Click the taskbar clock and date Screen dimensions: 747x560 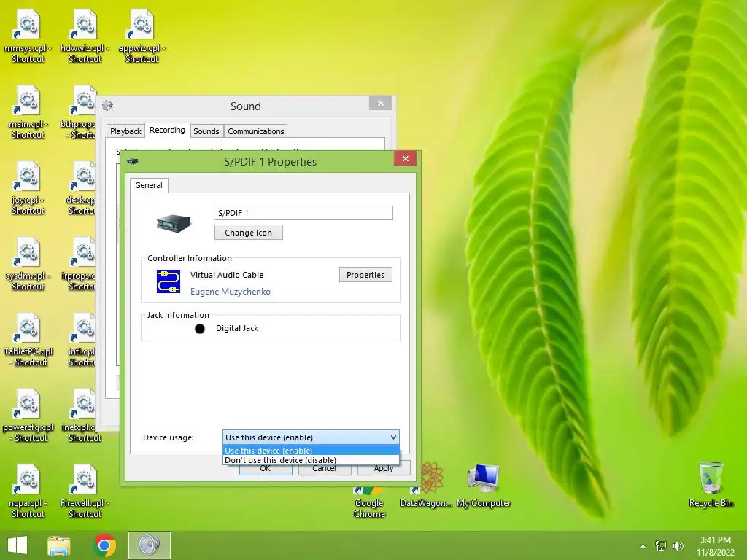tap(715, 546)
